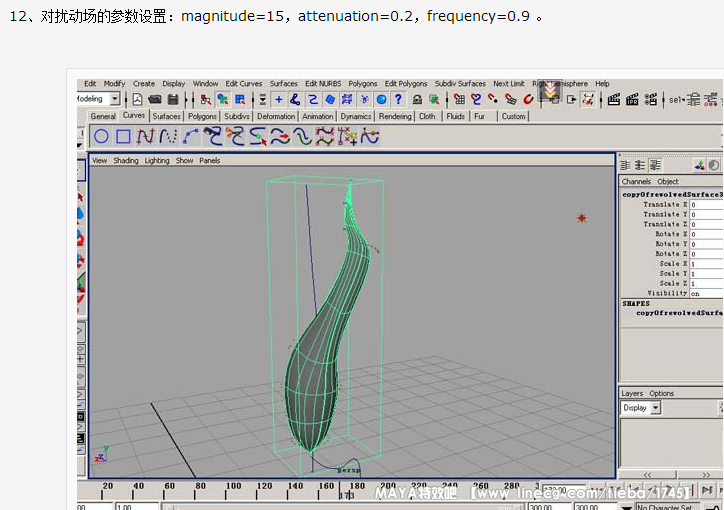Click the save scene floppy disk icon

[173, 100]
